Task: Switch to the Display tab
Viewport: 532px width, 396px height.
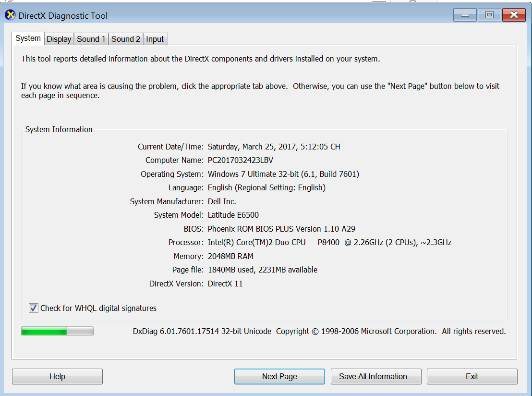Action: [x=59, y=39]
